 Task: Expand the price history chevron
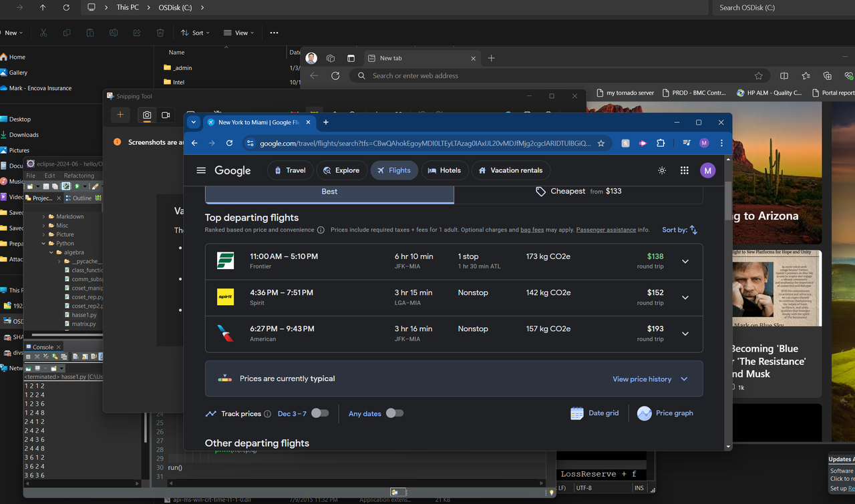684,379
